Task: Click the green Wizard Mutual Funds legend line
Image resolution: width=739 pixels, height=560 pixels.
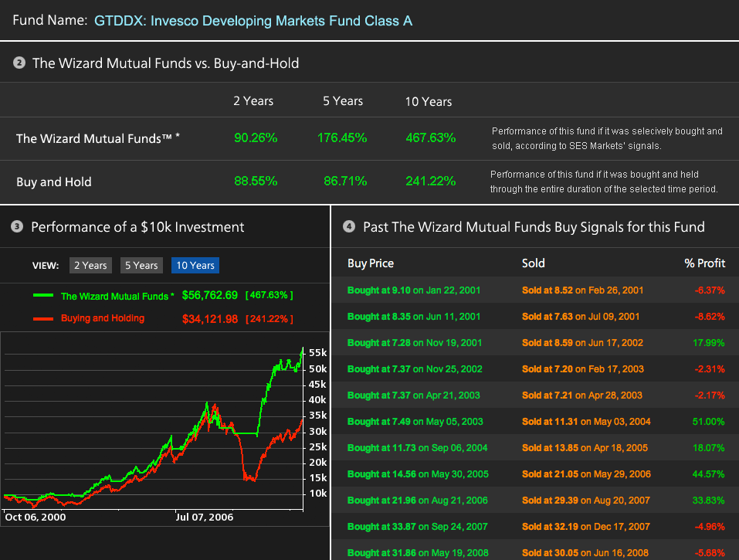Action: pos(43,296)
